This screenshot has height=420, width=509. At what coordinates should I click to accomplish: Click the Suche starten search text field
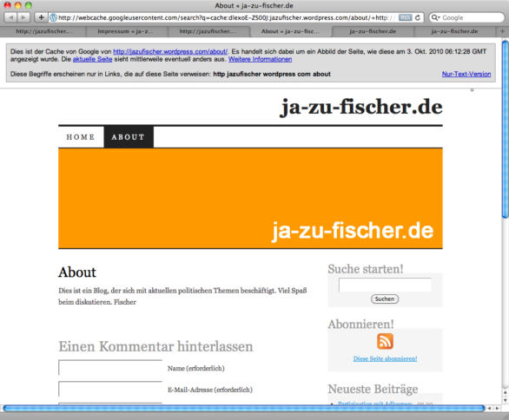[x=385, y=285]
